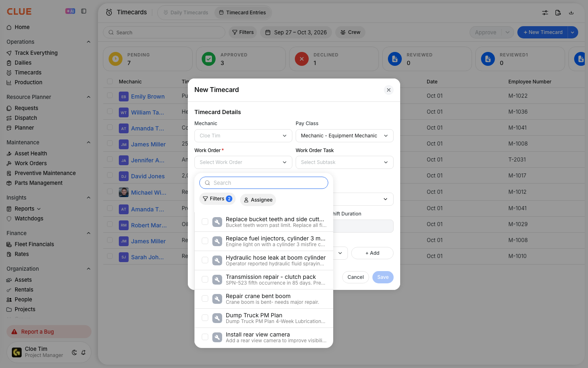
Task: Open the Mechanic dropdown showing Cloe Tim
Action: coord(243,136)
